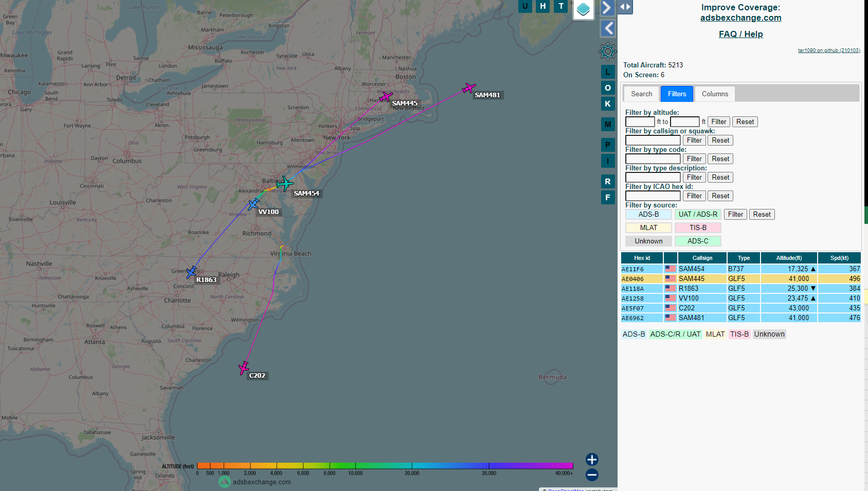Sort table by Type column
The height and width of the screenshot is (491, 868).
744,258
